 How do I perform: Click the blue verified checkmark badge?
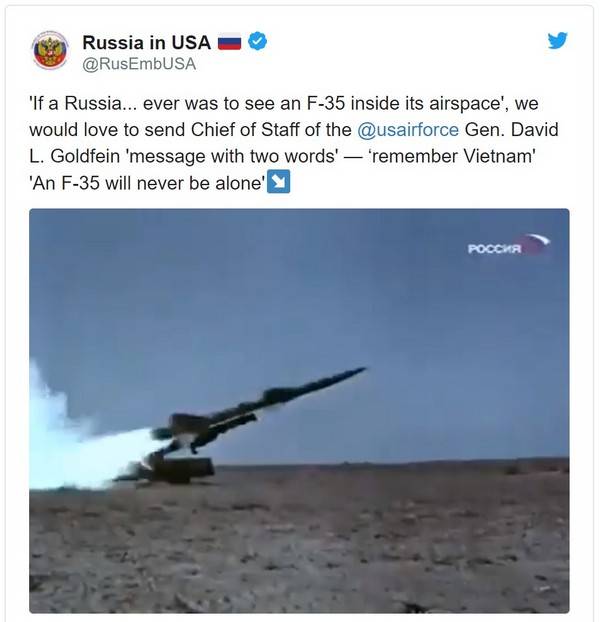257,41
